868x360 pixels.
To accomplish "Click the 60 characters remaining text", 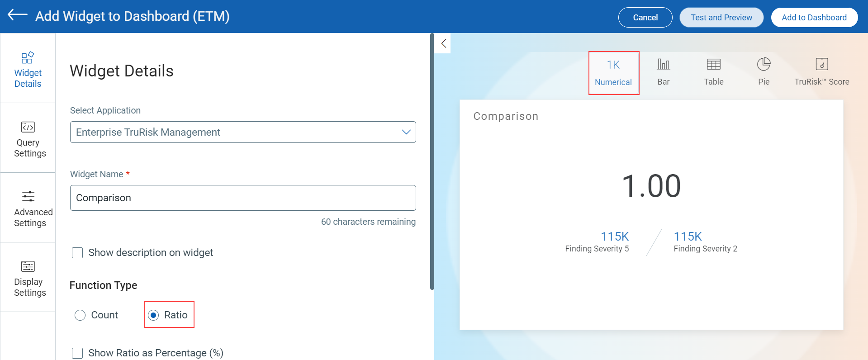I will 368,222.
